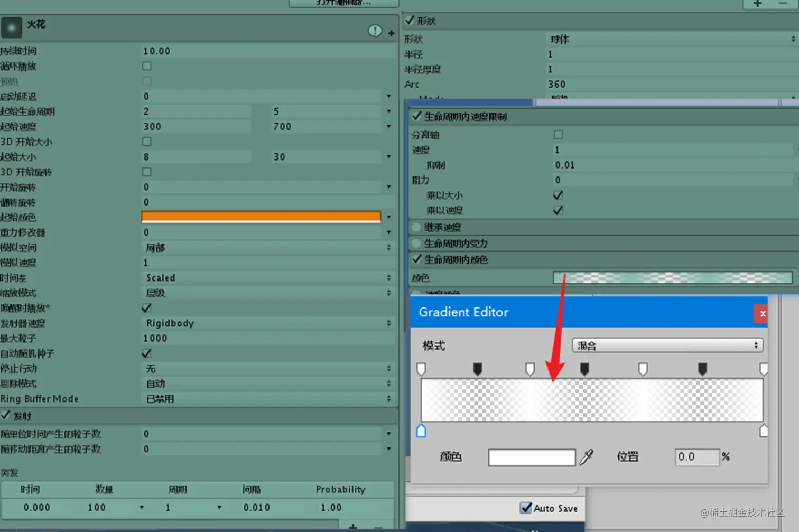Image resolution: width=799 pixels, height=532 pixels.
Task: Click the Arc 360 field
Action: (x=672, y=85)
